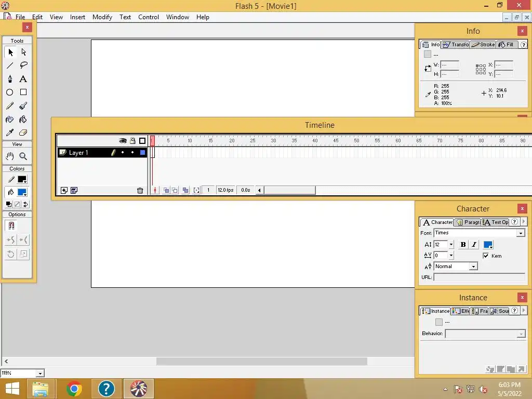Toggle Bold in Character panel

pos(463,244)
